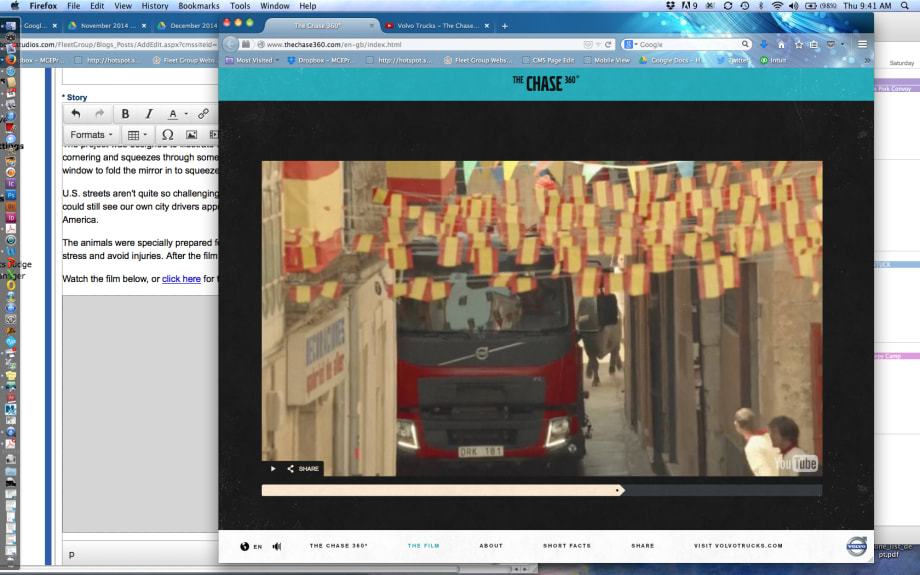
Task: Click the undo arrow in editor
Action: coord(76,114)
